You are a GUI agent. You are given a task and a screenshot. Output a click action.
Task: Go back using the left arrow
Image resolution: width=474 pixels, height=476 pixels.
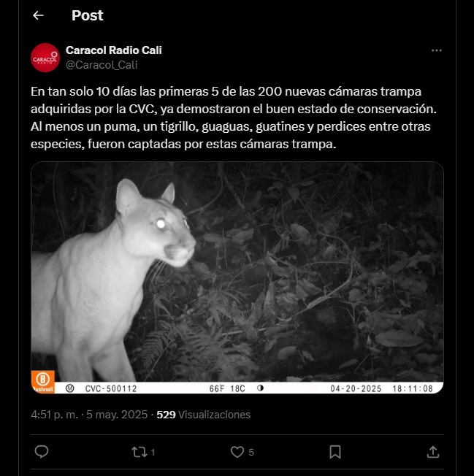coord(38,15)
